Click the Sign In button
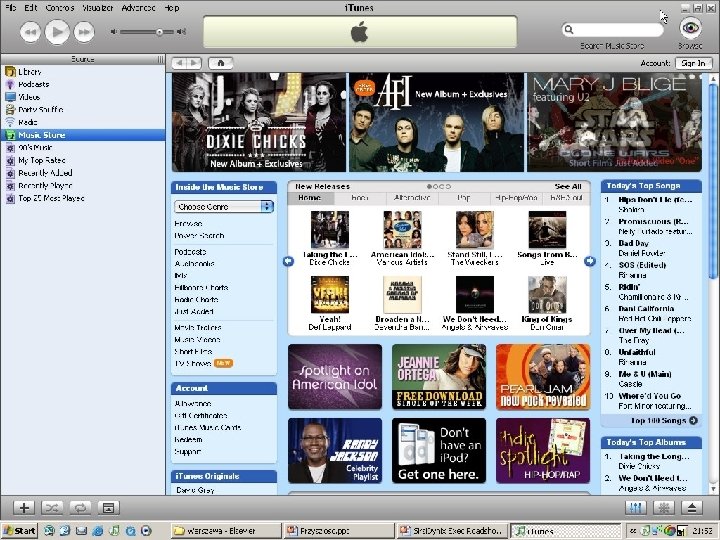 coord(693,63)
